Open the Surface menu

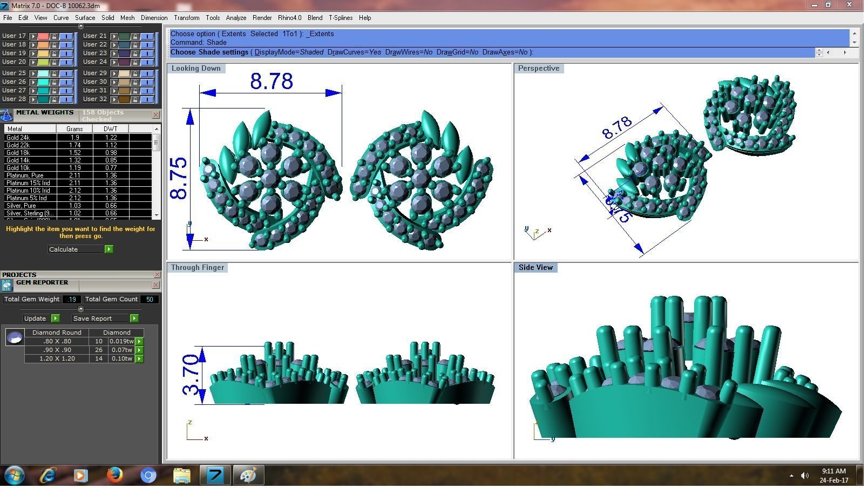click(85, 18)
